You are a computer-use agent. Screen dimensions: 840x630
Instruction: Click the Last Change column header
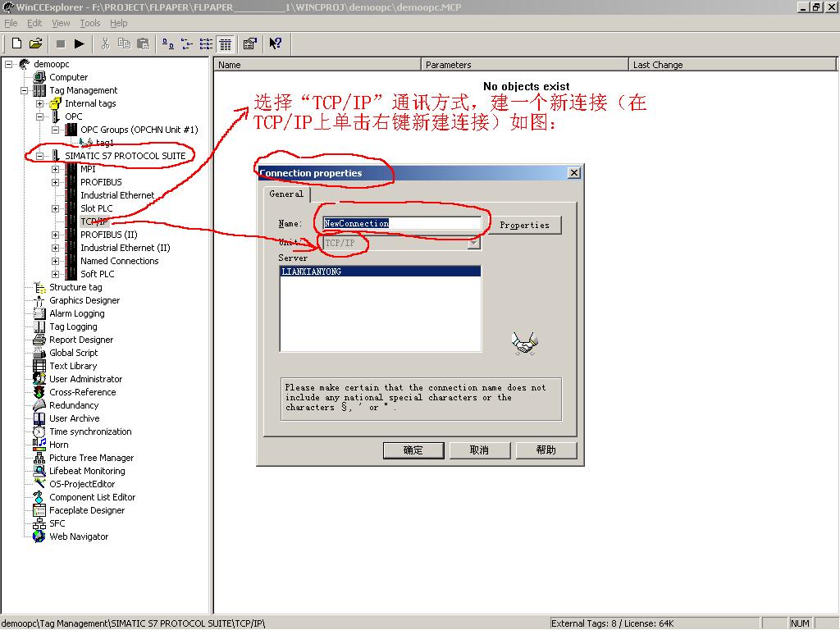click(732, 65)
